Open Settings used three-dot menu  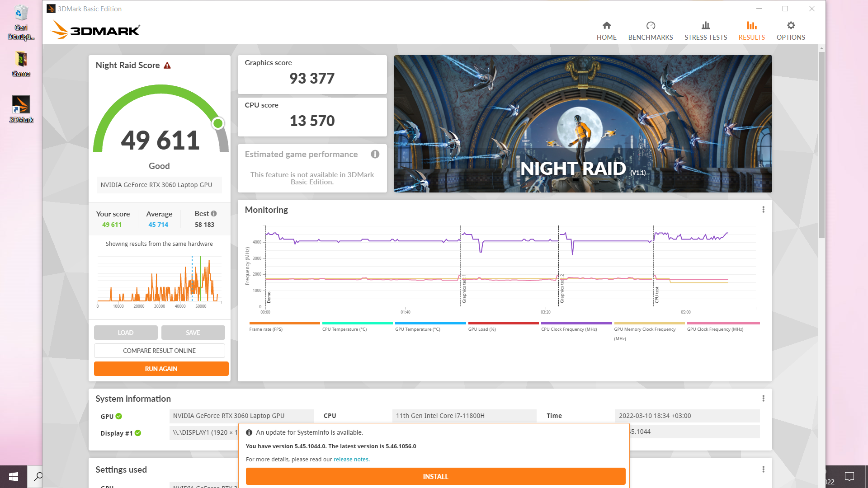tap(763, 469)
